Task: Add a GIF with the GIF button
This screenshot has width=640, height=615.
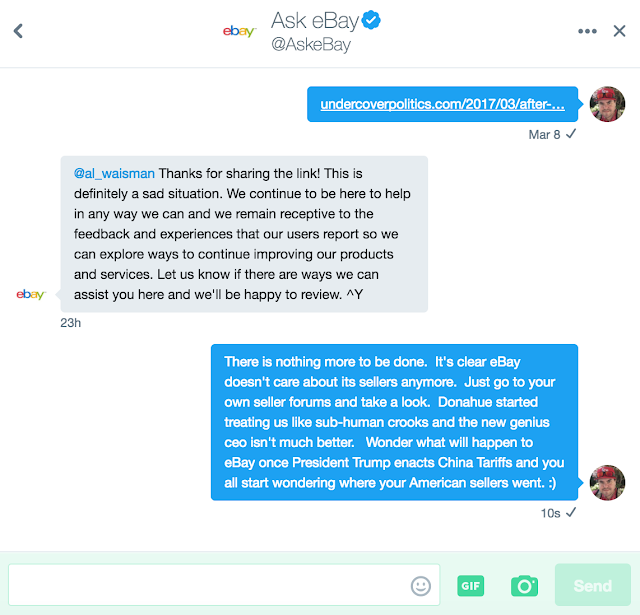Action: pos(471,586)
